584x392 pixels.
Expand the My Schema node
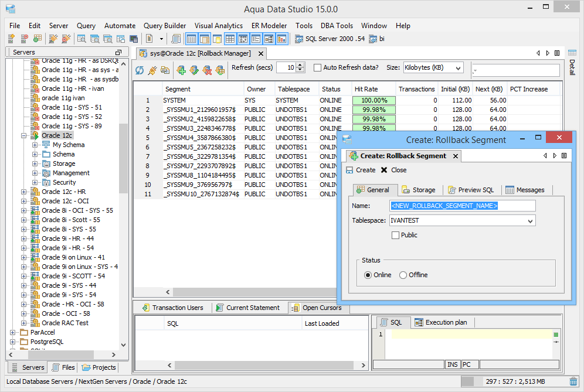(35, 145)
